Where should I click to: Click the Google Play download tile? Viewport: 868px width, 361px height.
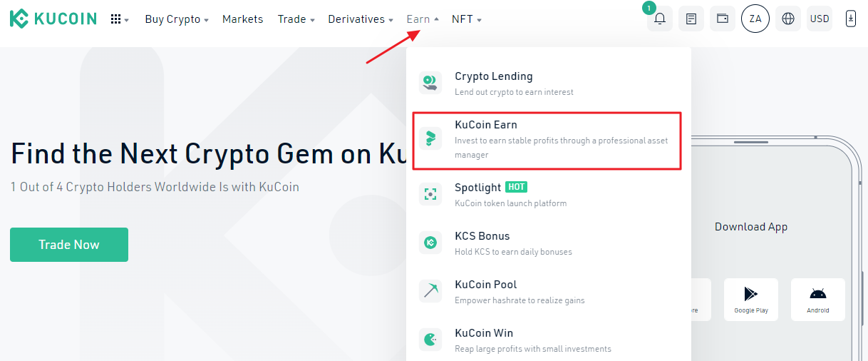click(751, 299)
